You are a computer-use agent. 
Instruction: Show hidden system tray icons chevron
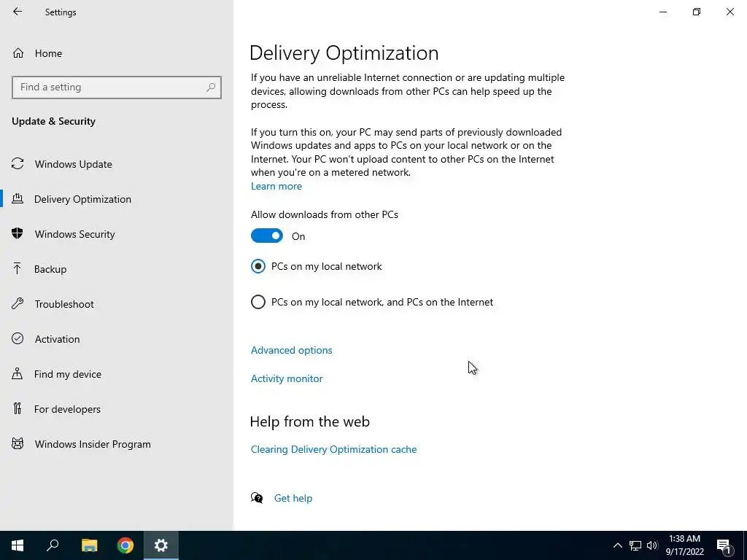[617, 545]
